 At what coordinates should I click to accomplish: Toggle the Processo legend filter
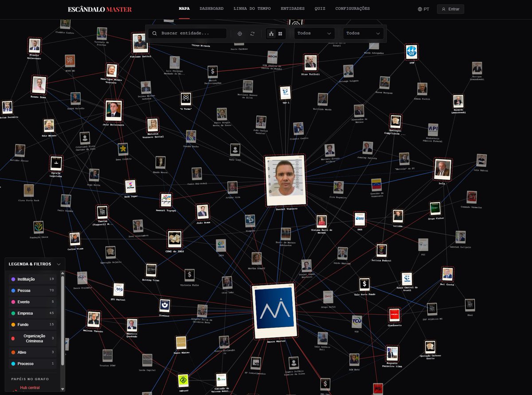tap(33, 364)
